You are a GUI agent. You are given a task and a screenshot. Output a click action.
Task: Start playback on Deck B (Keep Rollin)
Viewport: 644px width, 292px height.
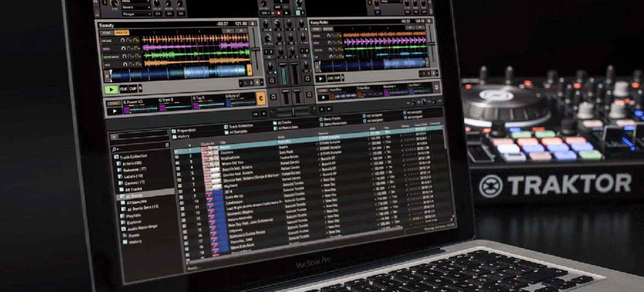point(320,79)
